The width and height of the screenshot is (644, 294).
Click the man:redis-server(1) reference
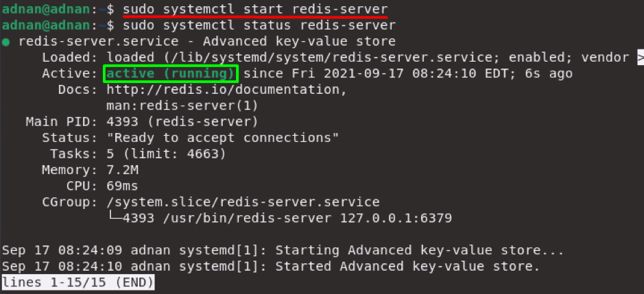click(x=182, y=106)
